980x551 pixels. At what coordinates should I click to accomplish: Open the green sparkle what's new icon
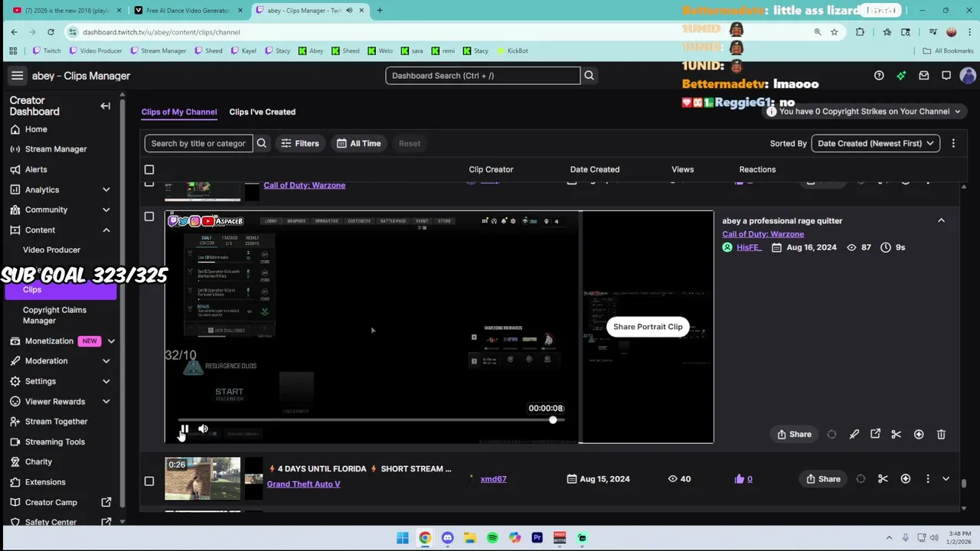[901, 76]
